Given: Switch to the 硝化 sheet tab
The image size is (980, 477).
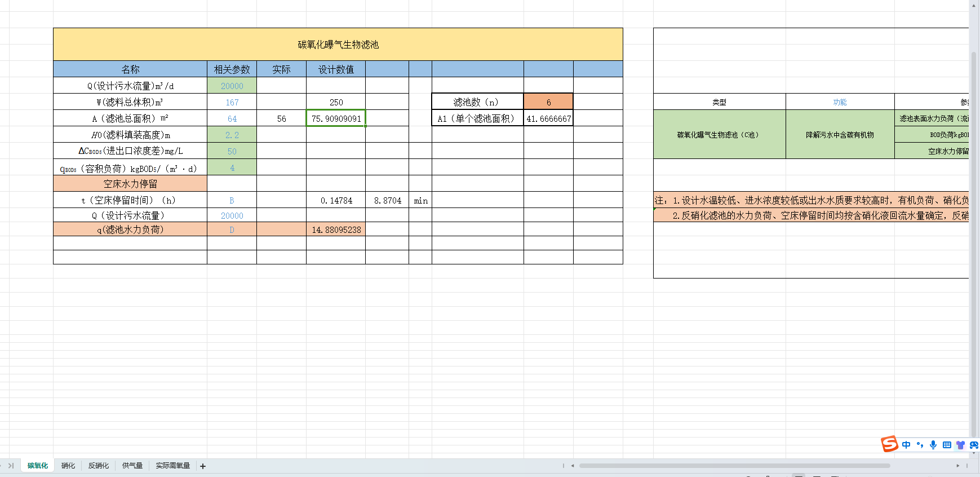Looking at the screenshot, I should point(68,466).
